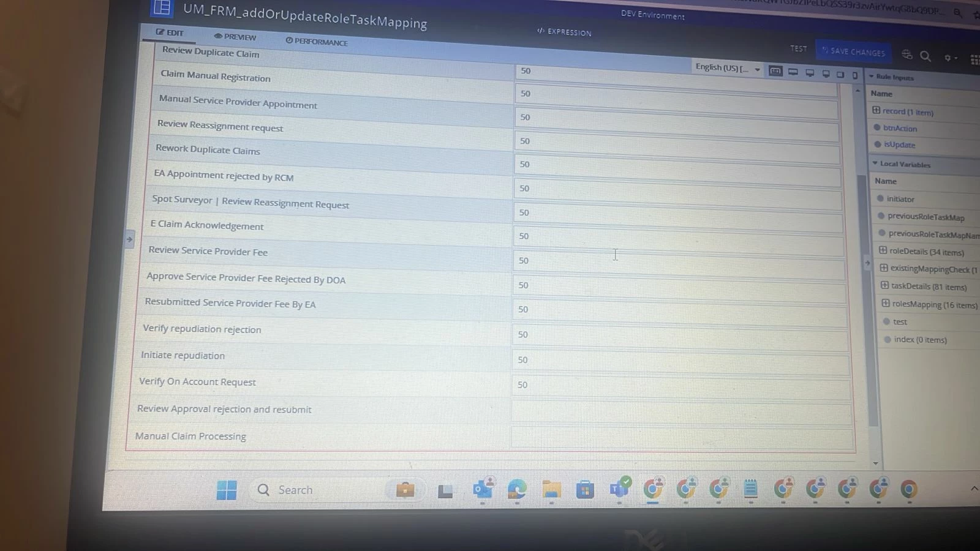The height and width of the screenshot is (551, 980).
Task: Open Notepad from the taskbar
Action: pyautogui.click(x=751, y=489)
